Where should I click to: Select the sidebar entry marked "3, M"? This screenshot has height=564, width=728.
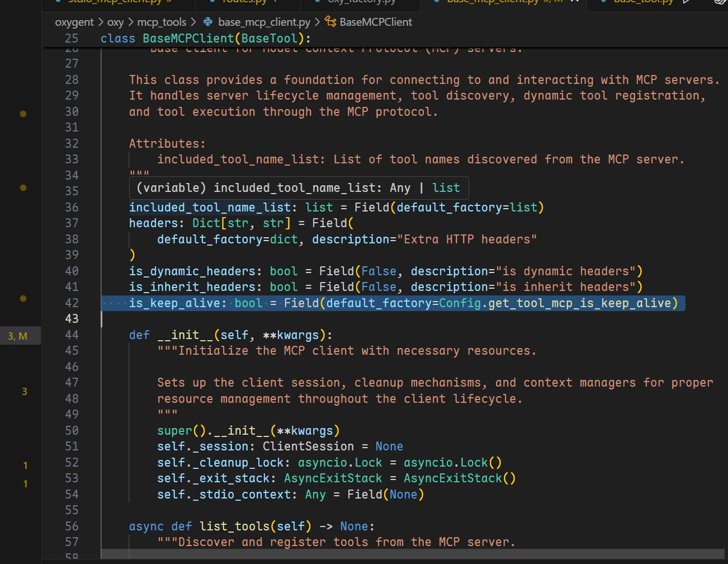click(x=18, y=336)
